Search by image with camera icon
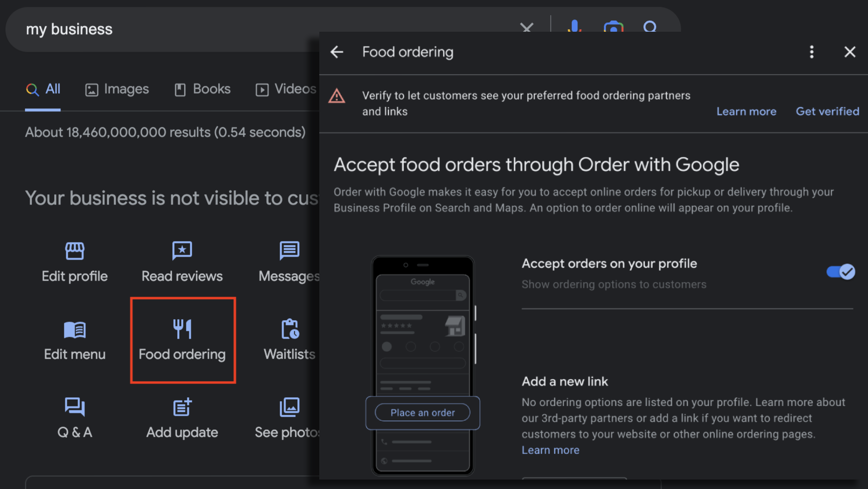868x489 pixels. click(613, 26)
